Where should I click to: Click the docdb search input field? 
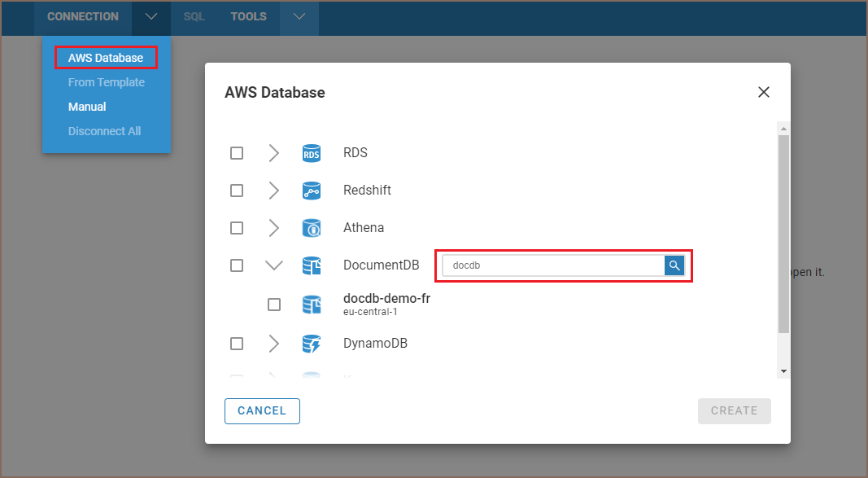(x=553, y=265)
